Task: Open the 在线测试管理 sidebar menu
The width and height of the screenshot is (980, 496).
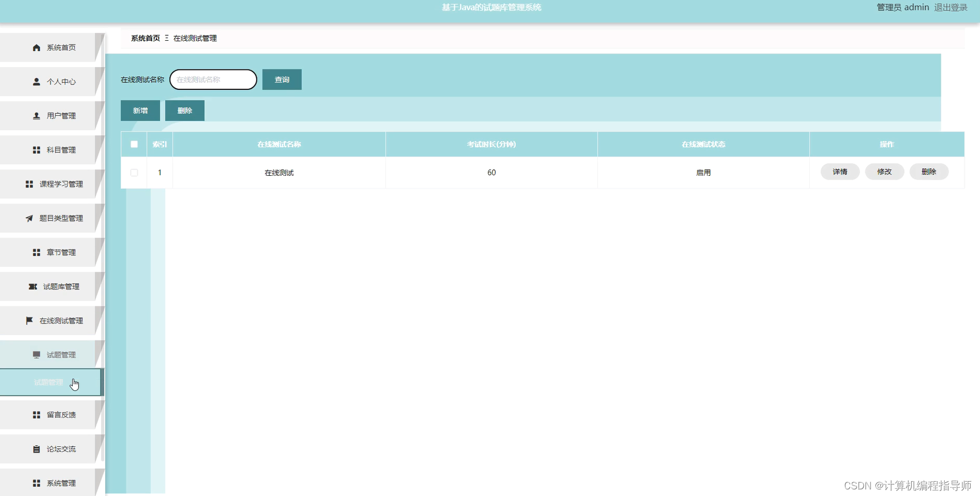Action: (x=52, y=321)
